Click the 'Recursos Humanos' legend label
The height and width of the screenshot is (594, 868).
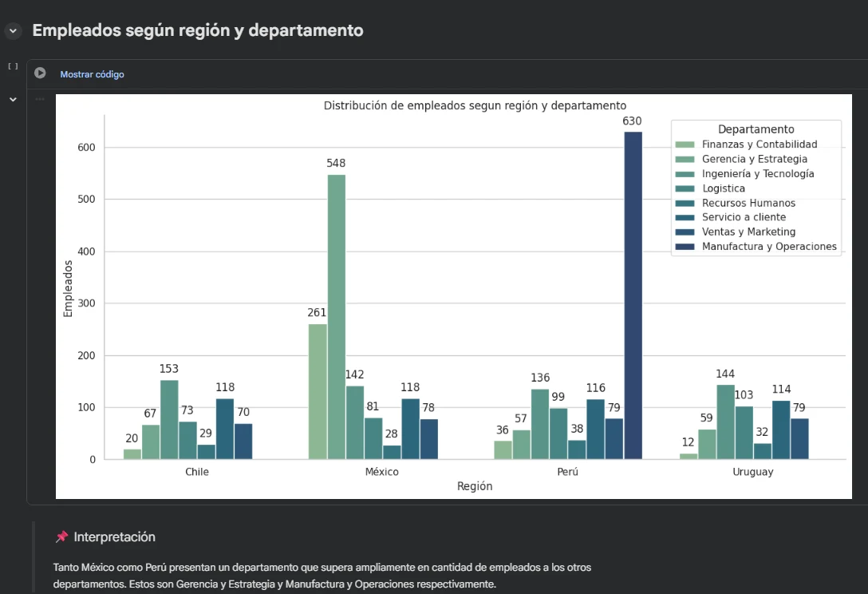click(x=748, y=203)
